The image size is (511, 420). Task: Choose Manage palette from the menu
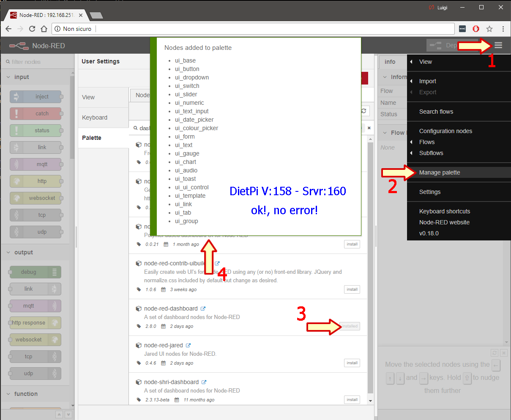pos(459,172)
